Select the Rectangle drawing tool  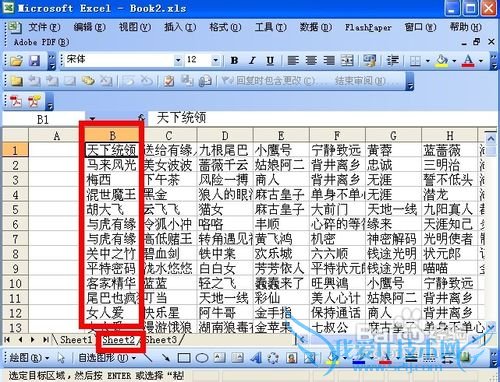184,358
